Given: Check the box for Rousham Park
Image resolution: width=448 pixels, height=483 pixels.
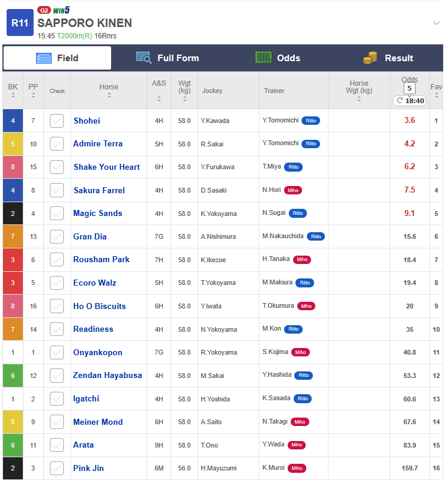Looking at the screenshot, I should (56, 260).
